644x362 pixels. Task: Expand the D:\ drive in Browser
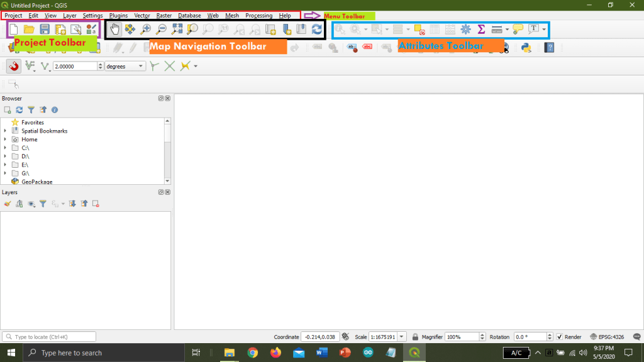[x=5, y=156]
